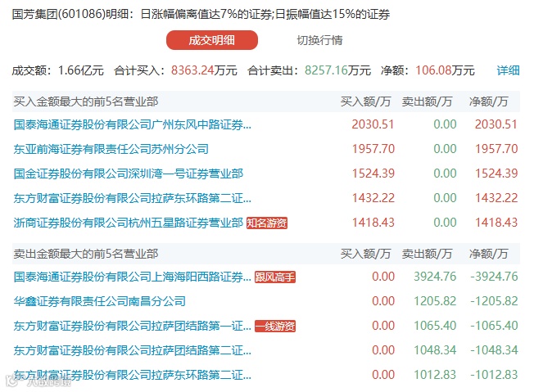Click the 国芳集团(601086) title text

[x=58, y=14]
